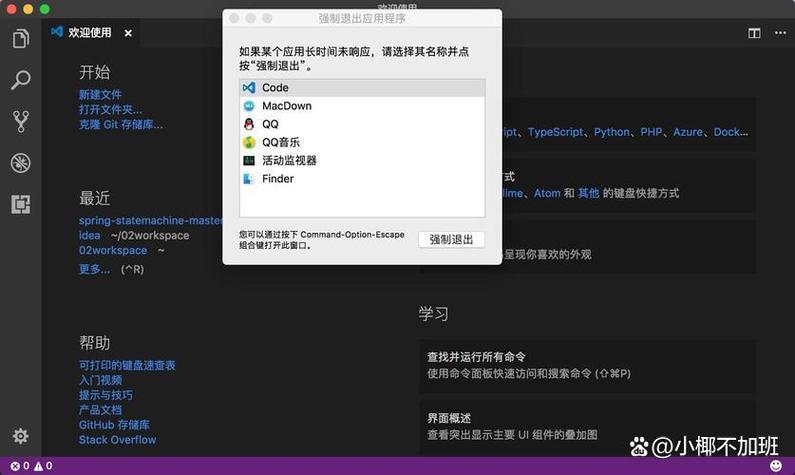795x475 pixels.
Task: Click the Code app icon in list
Action: click(248, 88)
